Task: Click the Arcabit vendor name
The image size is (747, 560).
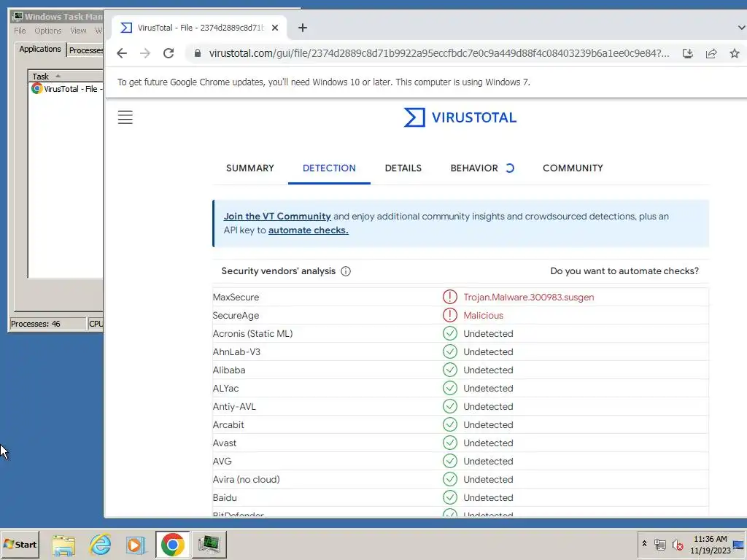Action: click(x=228, y=424)
